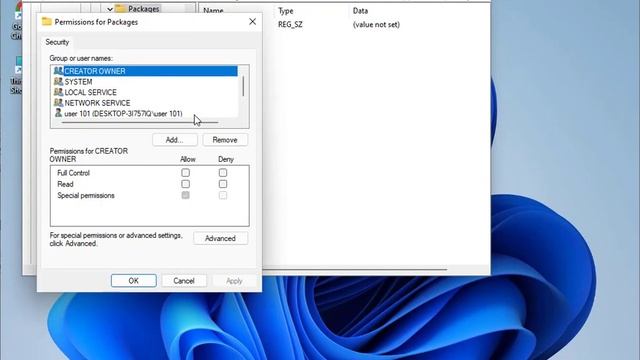This screenshot has height=360, width=640.
Task: Click the Packages folder icon in registry tree
Action: click(120, 8)
